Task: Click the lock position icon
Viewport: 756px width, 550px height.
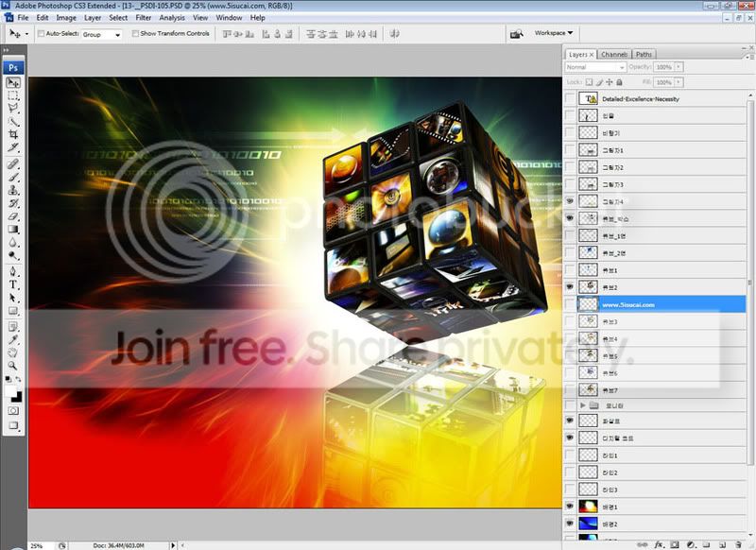Action: click(609, 82)
